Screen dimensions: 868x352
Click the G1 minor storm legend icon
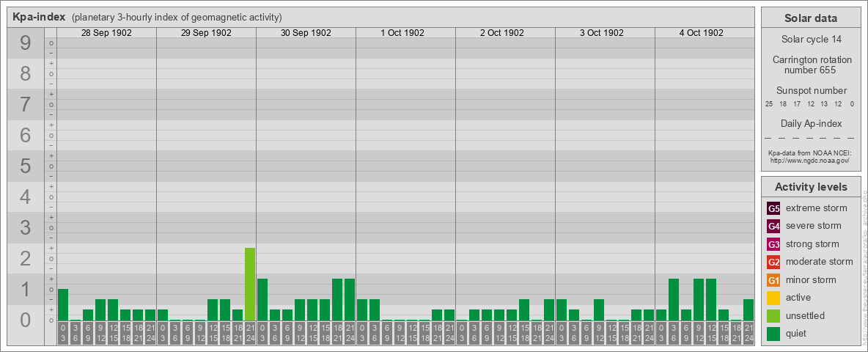click(773, 280)
